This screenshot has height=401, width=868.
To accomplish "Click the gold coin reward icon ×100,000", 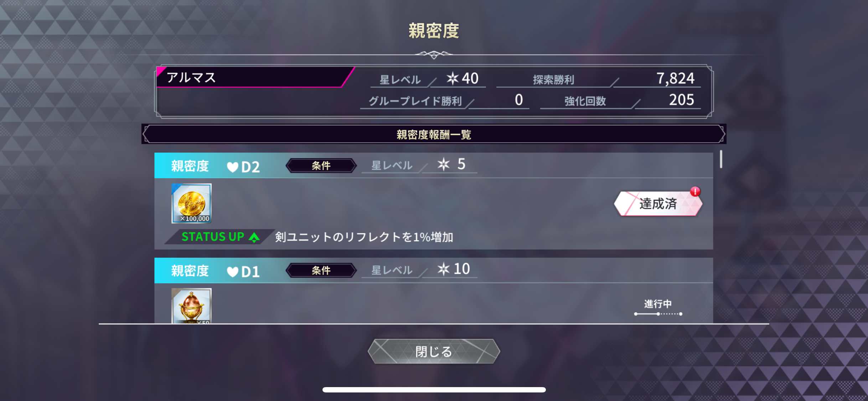I will click(x=191, y=203).
